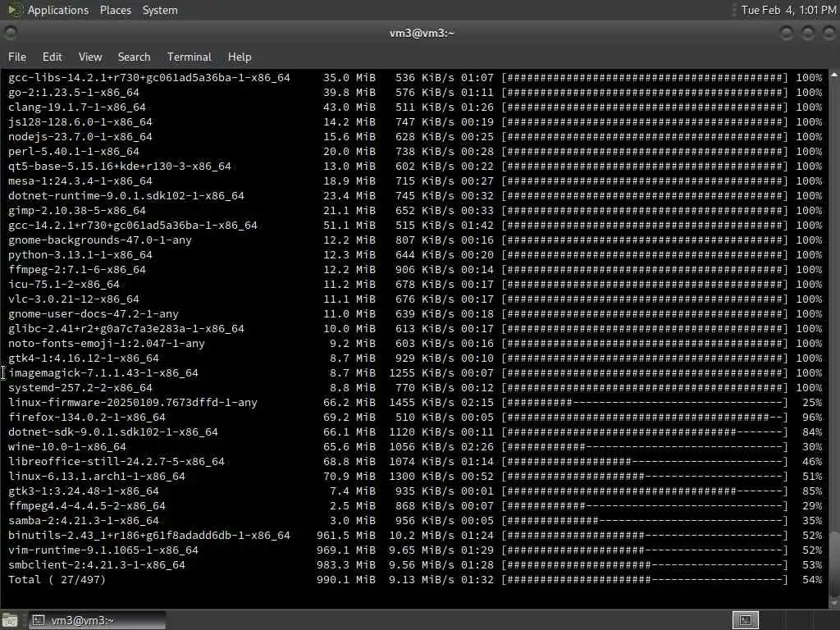Click the text samba-2:4.21.3-1-x86_64
Viewport: 840px width, 630px height.
pos(84,521)
